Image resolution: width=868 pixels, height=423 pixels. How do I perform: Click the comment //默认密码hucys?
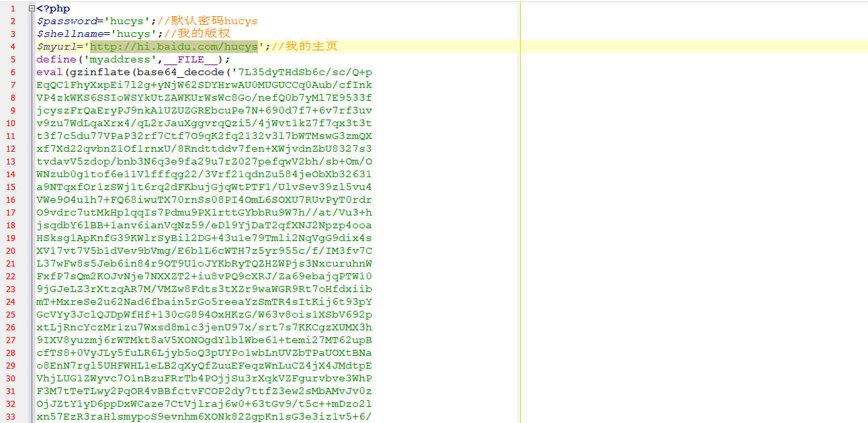[207, 21]
